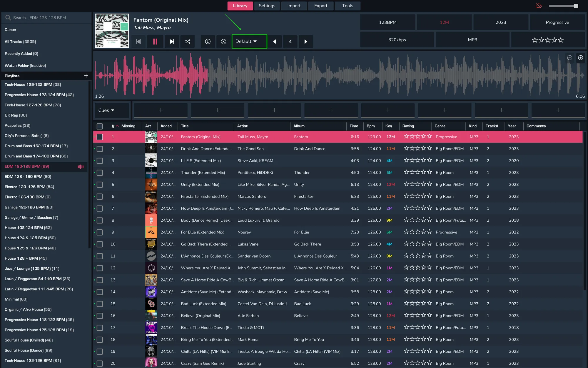Zoom in on the waveform with the plus icon
Image resolution: width=588 pixels, height=368 pixels.
581,58
